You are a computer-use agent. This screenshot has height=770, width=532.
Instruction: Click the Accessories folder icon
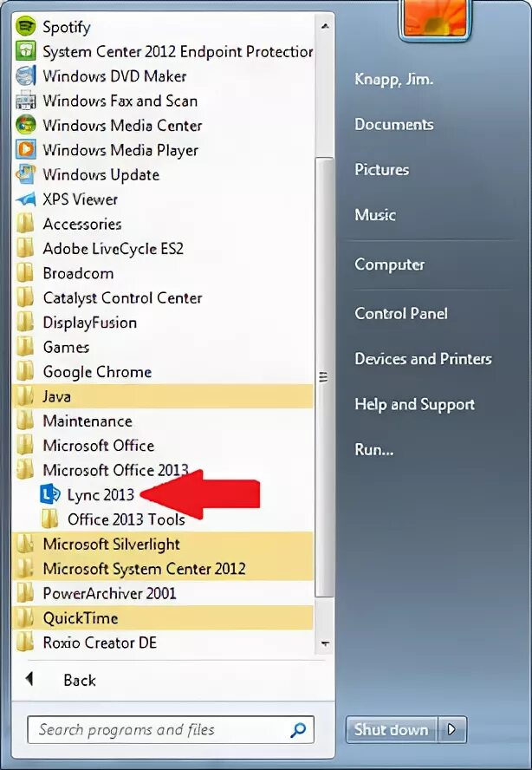pos(25,224)
